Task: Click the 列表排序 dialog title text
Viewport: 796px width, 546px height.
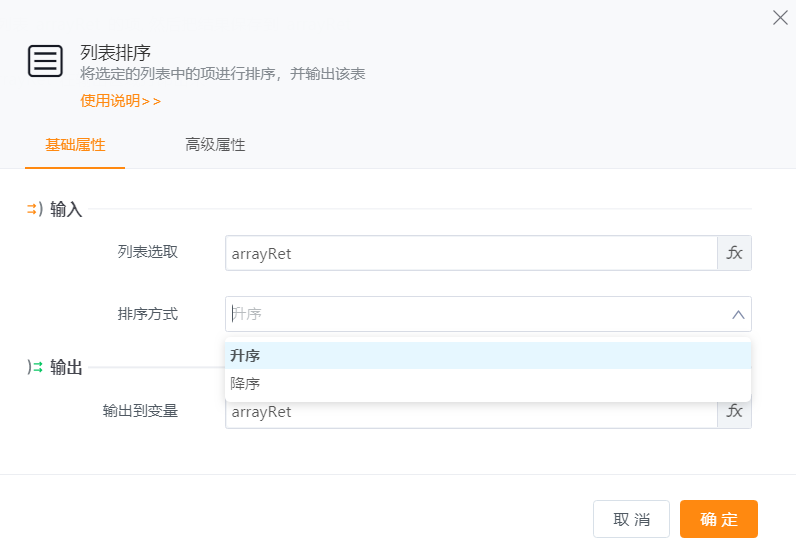Action: (x=115, y=53)
